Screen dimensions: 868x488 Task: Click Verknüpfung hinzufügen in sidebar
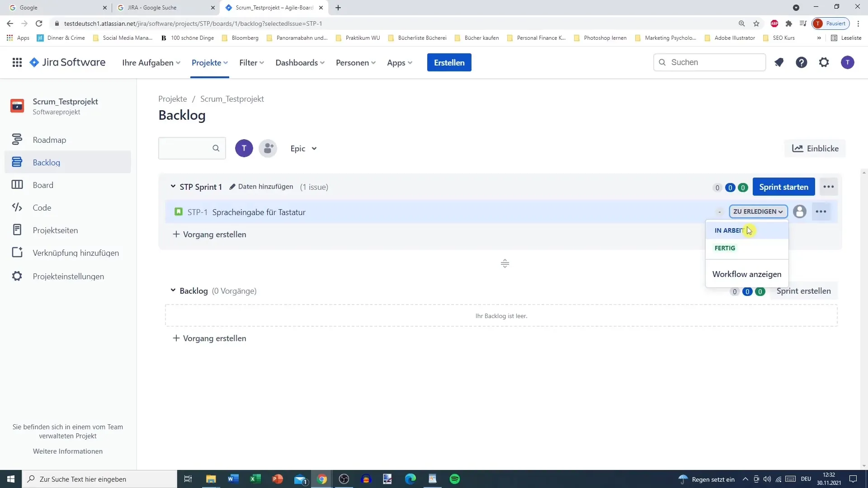(68, 253)
